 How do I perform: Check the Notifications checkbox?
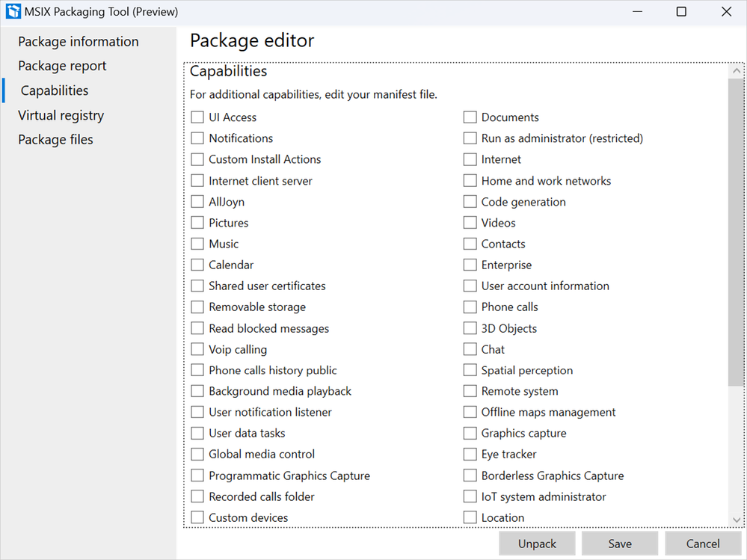(197, 138)
